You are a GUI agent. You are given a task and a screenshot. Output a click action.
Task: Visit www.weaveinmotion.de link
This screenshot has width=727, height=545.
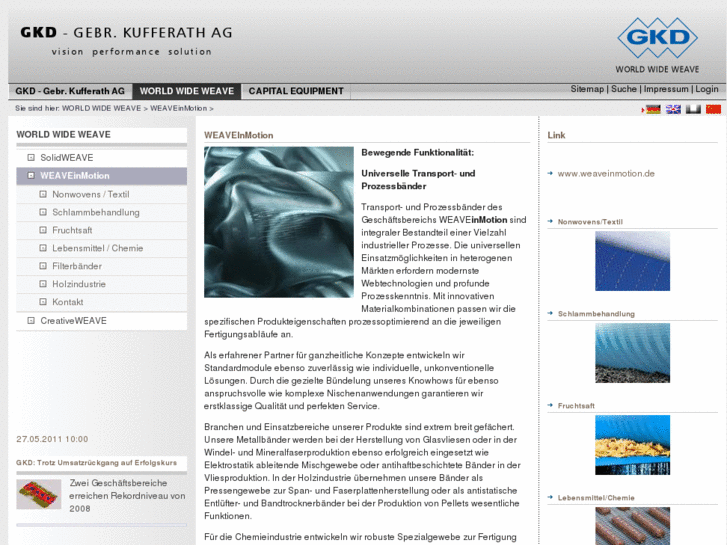pyautogui.click(x=606, y=173)
